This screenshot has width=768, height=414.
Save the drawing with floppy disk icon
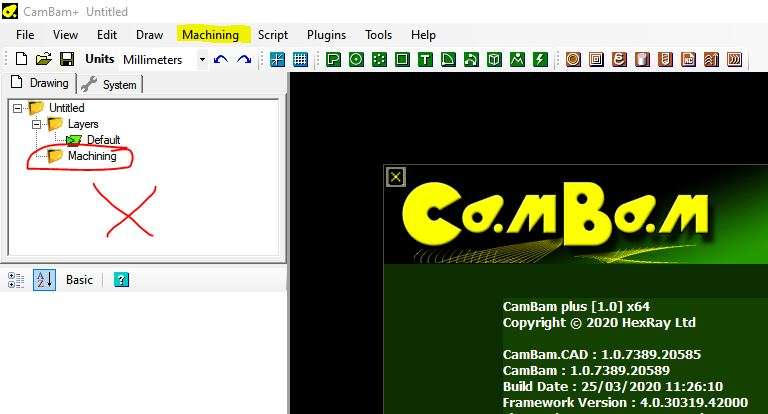67,59
